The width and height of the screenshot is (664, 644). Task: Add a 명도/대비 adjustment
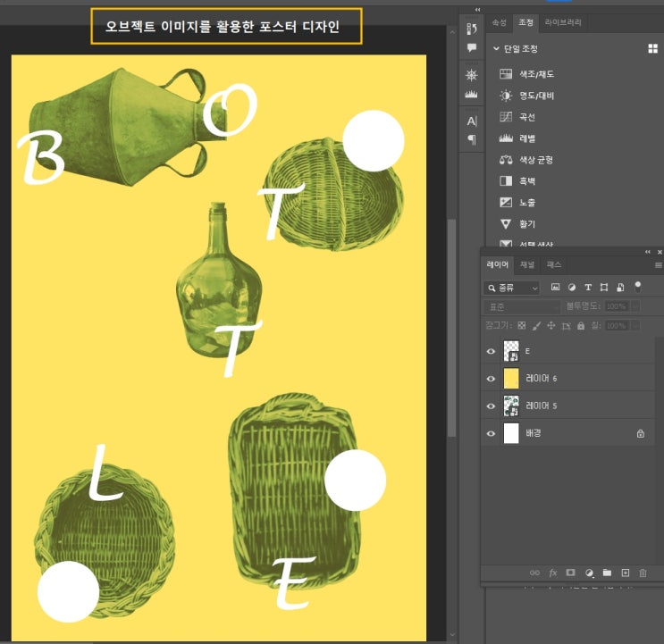[526, 96]
